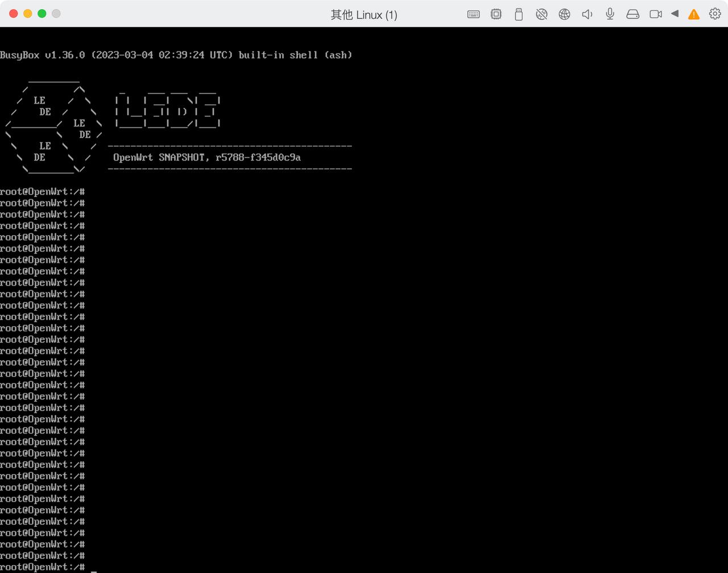Image resolution: width=728 pixels, height=573 pixels.
Task: Click the video camera icon
Action: point(656,14)
